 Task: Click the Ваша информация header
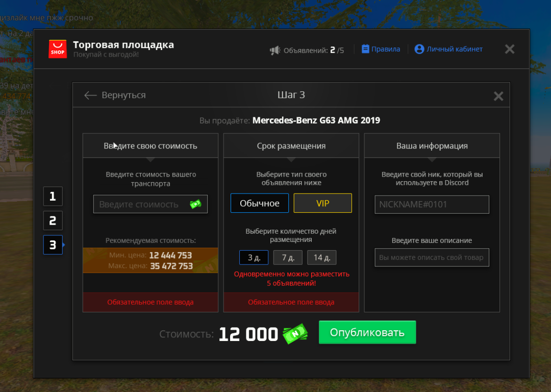[432, 145]
